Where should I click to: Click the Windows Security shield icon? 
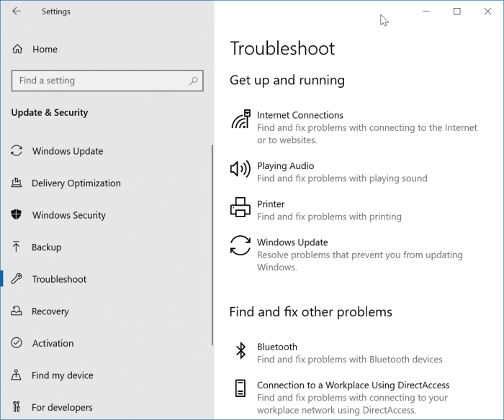tap(17, 214)
